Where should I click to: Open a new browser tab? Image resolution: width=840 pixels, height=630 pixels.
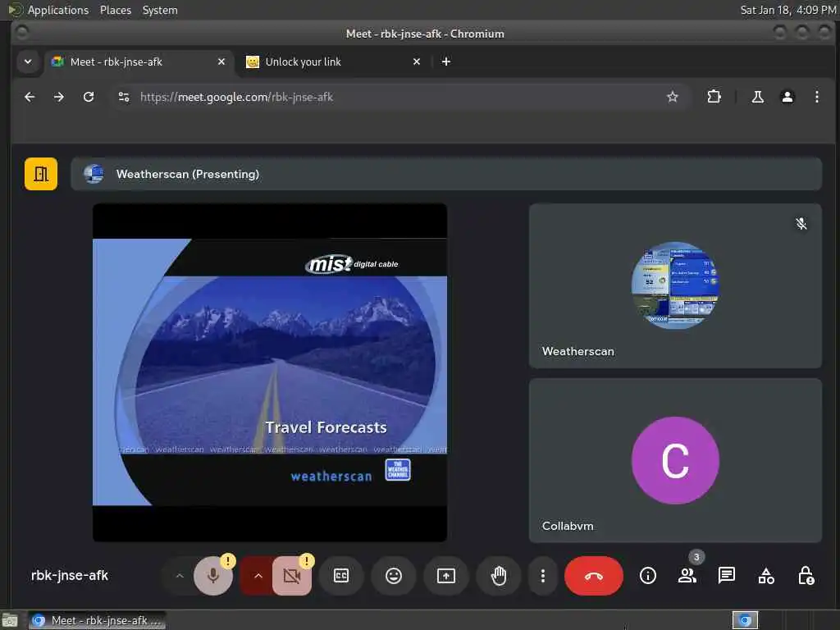(x=445, y=62)
